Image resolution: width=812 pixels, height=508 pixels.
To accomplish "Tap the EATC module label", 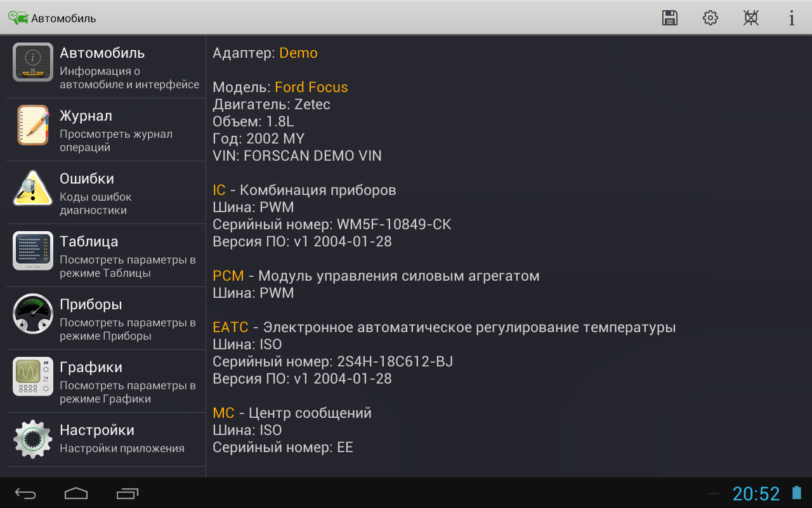I will (x=230, y=327).
